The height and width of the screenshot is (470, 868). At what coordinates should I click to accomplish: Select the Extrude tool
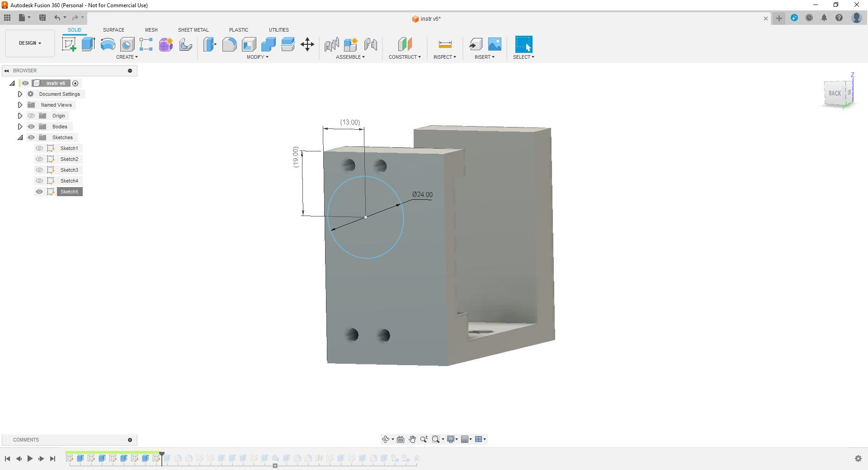pos(88,44)
